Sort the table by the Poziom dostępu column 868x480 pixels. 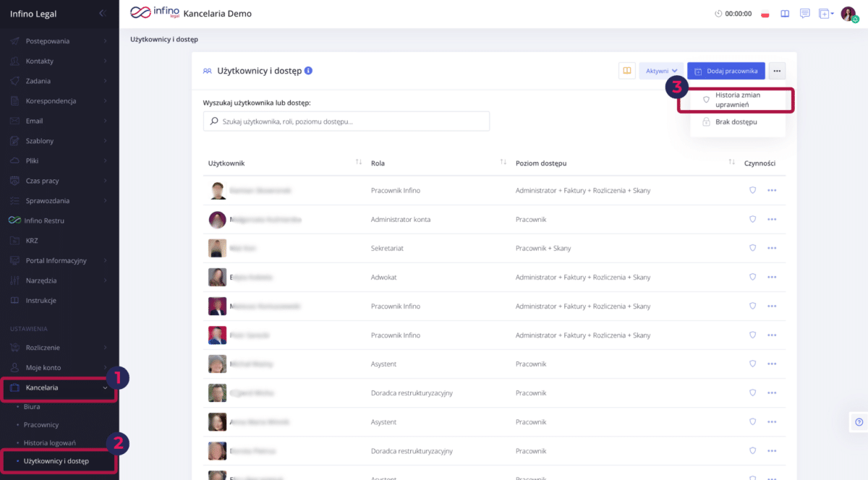731,163
